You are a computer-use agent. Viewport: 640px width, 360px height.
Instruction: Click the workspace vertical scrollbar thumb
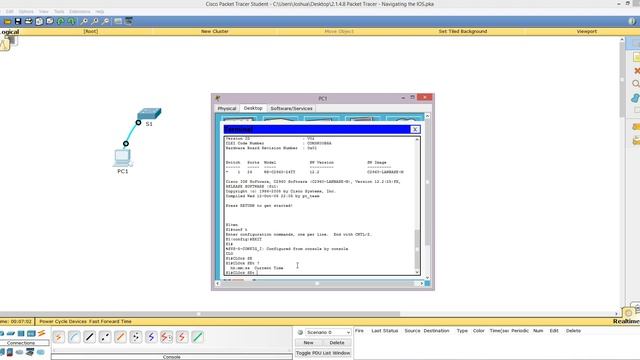(x=622, y=80)
